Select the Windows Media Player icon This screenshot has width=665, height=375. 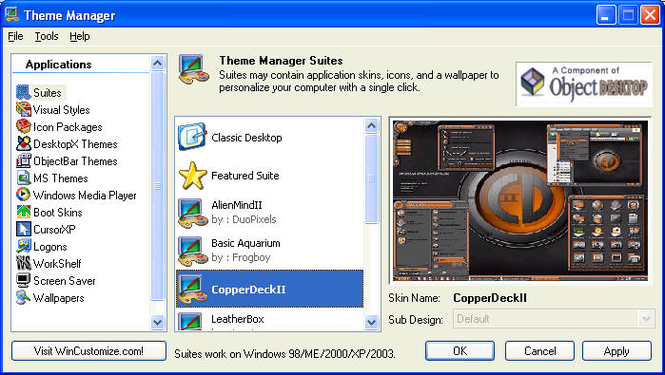(23, 195)
